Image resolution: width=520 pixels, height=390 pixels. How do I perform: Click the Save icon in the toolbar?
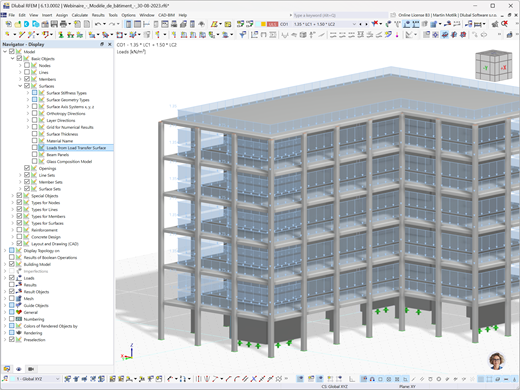click(x=54, y=24)
